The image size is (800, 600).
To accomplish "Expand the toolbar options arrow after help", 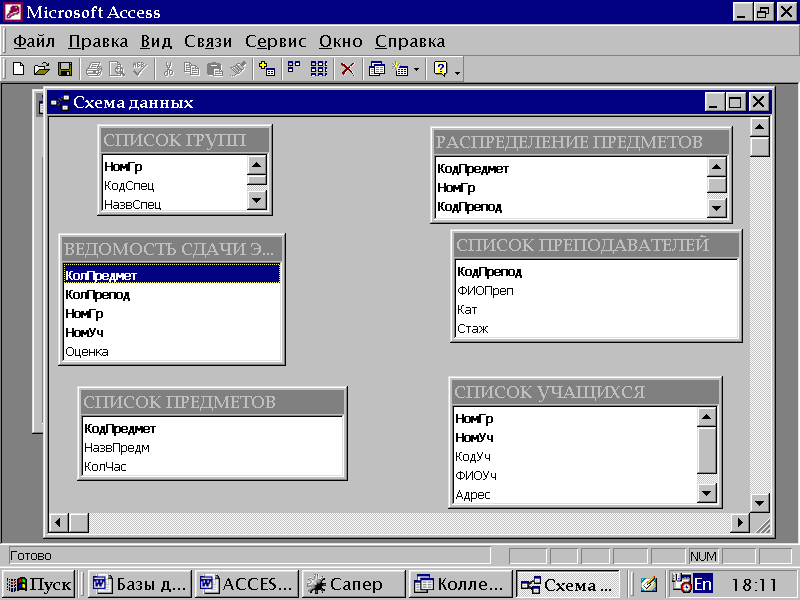I will pyautogui.click(x=457, y=72).
